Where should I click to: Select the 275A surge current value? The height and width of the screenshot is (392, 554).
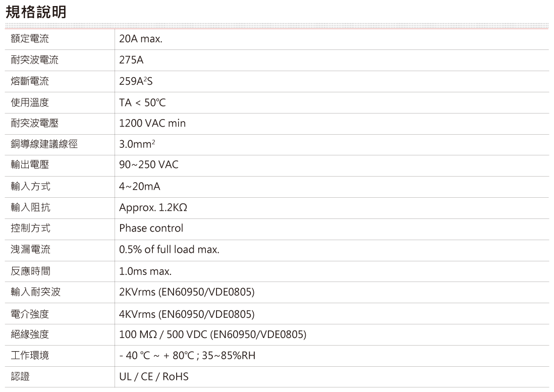click(131, 60)
